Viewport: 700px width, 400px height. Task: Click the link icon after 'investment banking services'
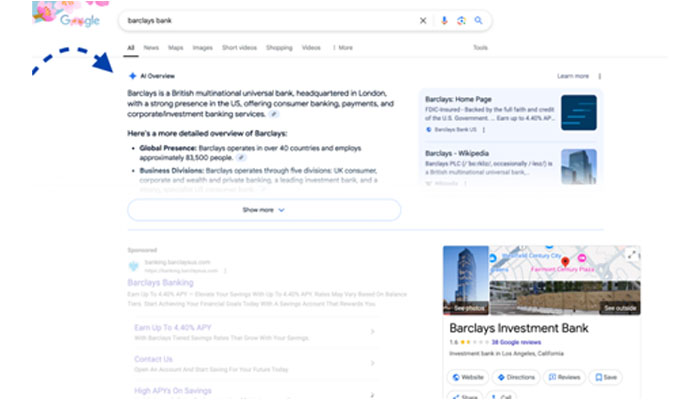pyautogui.click(x=275, y=115)
